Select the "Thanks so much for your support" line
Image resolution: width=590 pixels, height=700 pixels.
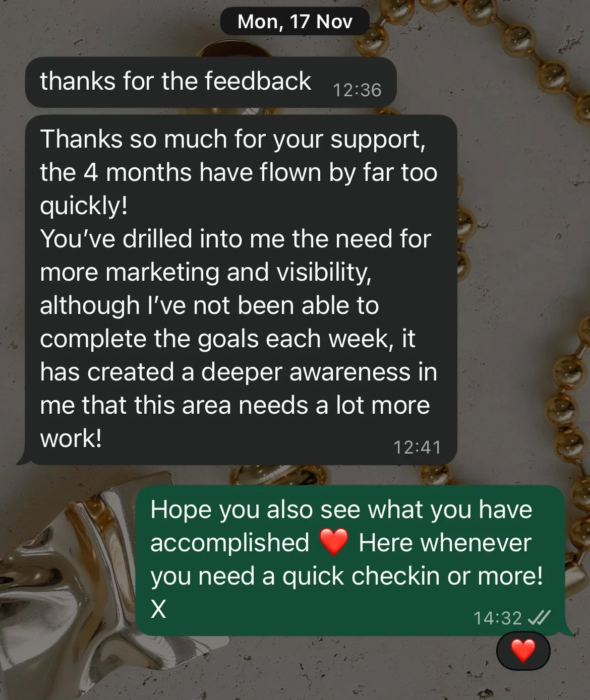(233, 140)
